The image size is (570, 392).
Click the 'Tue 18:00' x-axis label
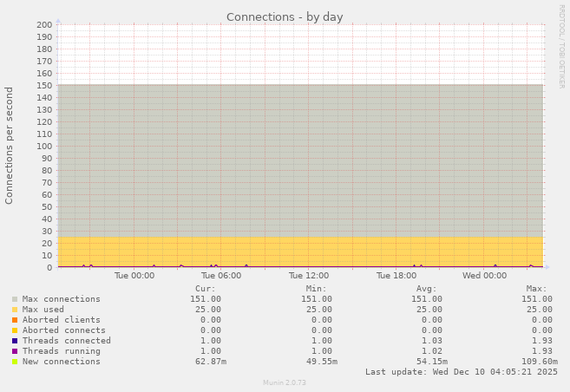point(396,276)
